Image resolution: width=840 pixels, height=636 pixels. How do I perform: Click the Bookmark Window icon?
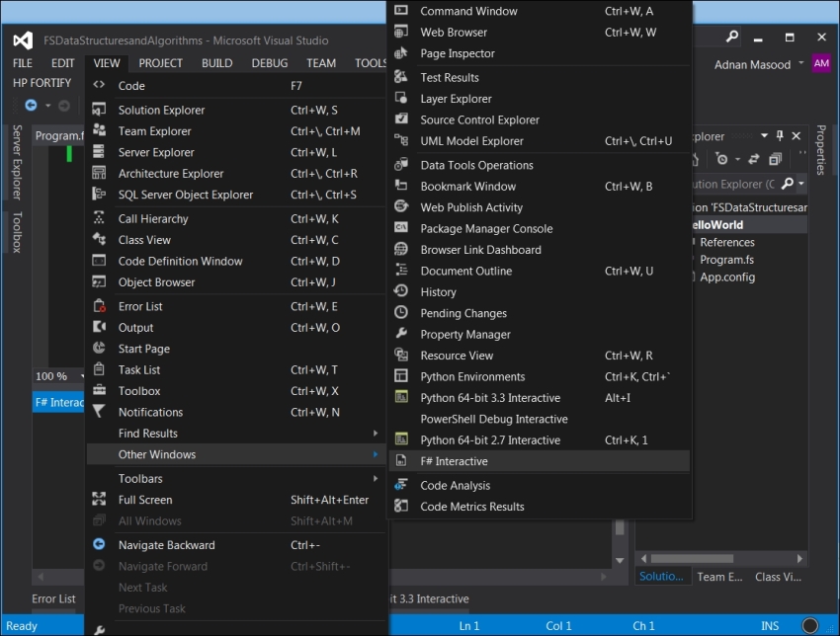click(x=401, y=186)
